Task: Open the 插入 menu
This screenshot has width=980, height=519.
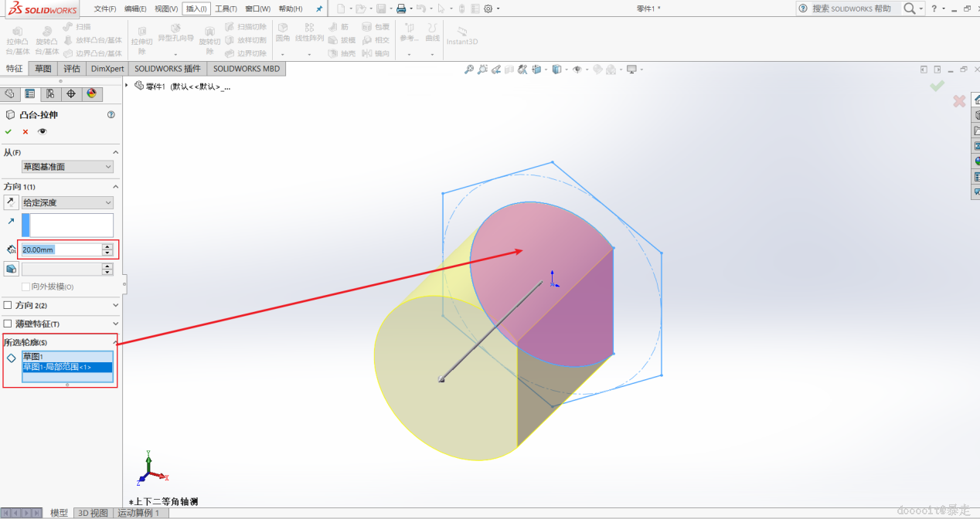Action: (x=196, y=8)
